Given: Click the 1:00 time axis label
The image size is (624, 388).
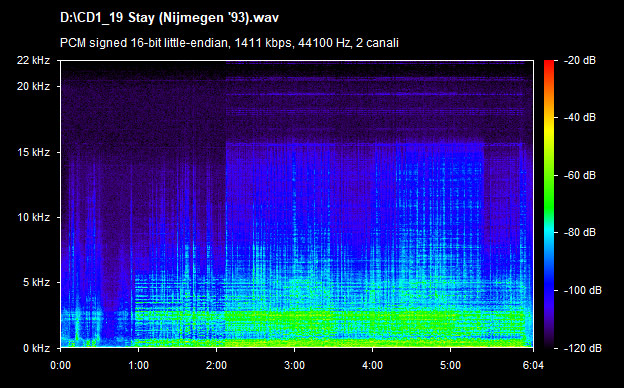Looking at the screenshot, I should (138, 365).
